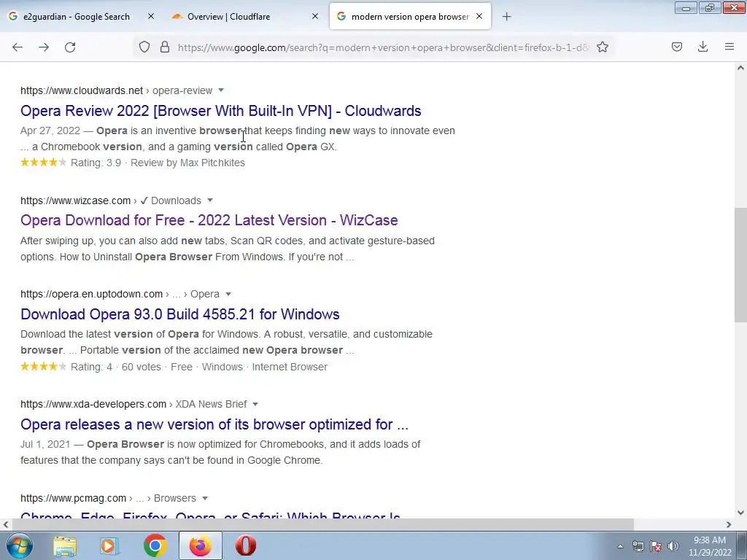Bookmark this page with the star icon
Screen dimensions: 747x560
602,47
